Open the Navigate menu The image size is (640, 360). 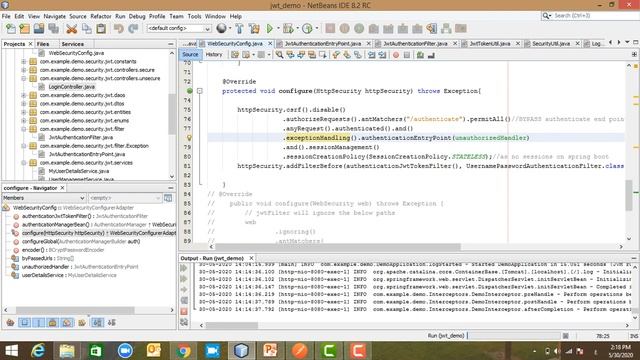54,16
